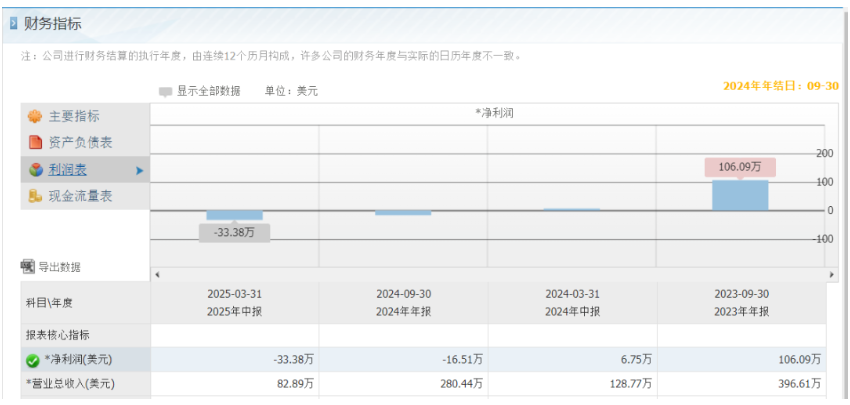Image resolution: width=850 pixels, height=405 pixels.
Task: Click the 导出数据 link
Action: tap(59, 267)
